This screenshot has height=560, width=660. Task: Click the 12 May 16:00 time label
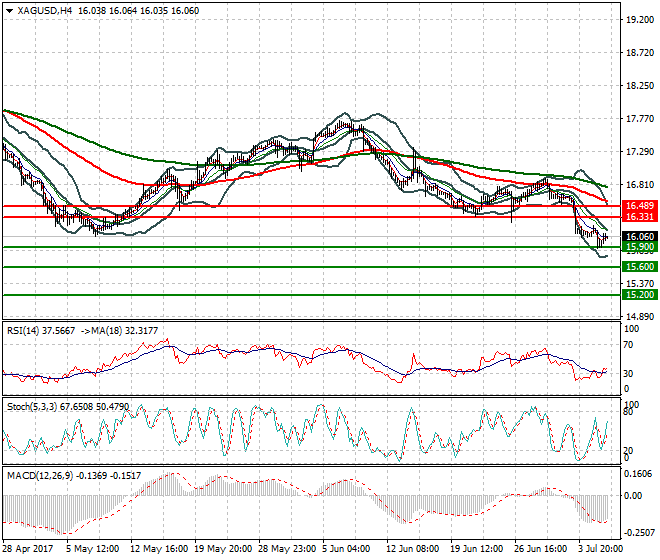[x=159, y=549]
